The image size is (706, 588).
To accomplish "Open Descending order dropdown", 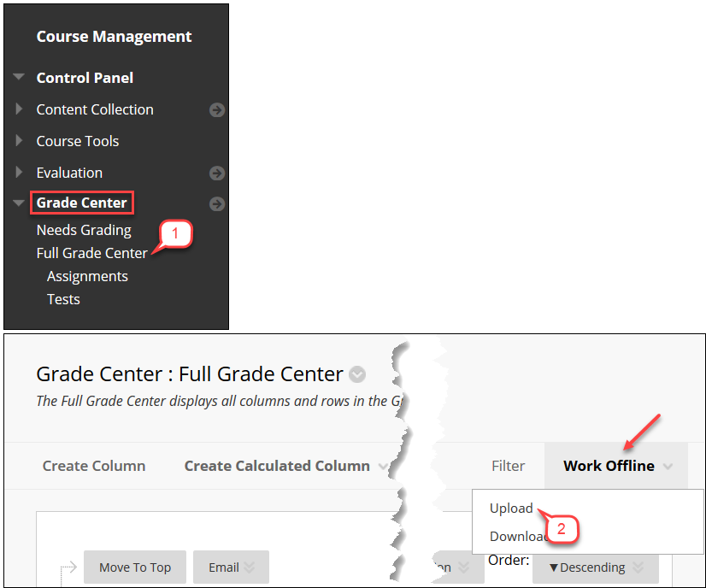I will (595, 567).
